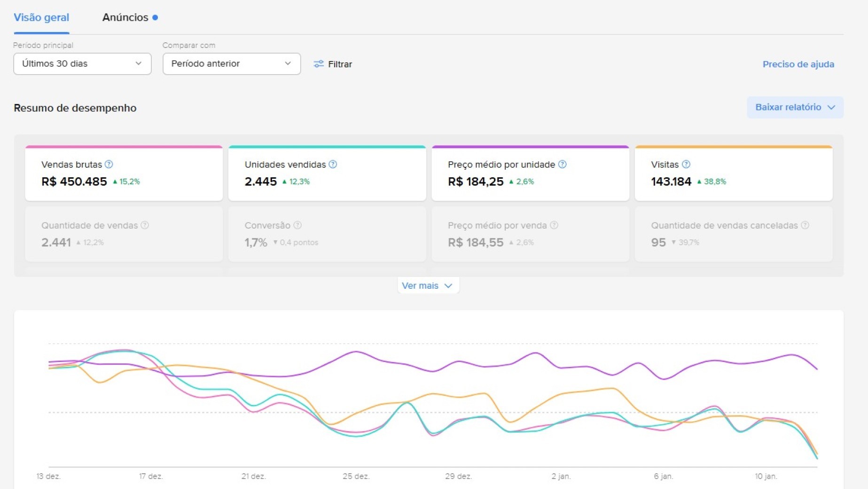
Task: Open the Últimos 30 dias period dropdown
Action: coord(82,63)
